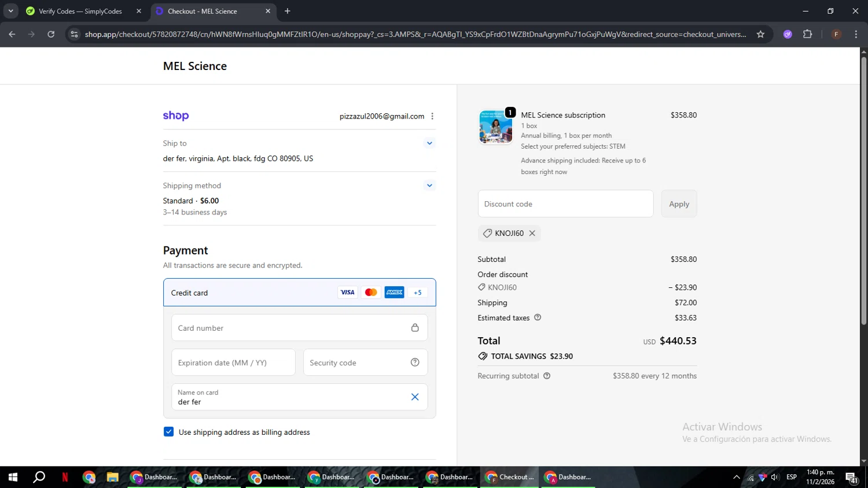Open Windows taskbar search
This screenshot has width=868, height=488.
39,477
